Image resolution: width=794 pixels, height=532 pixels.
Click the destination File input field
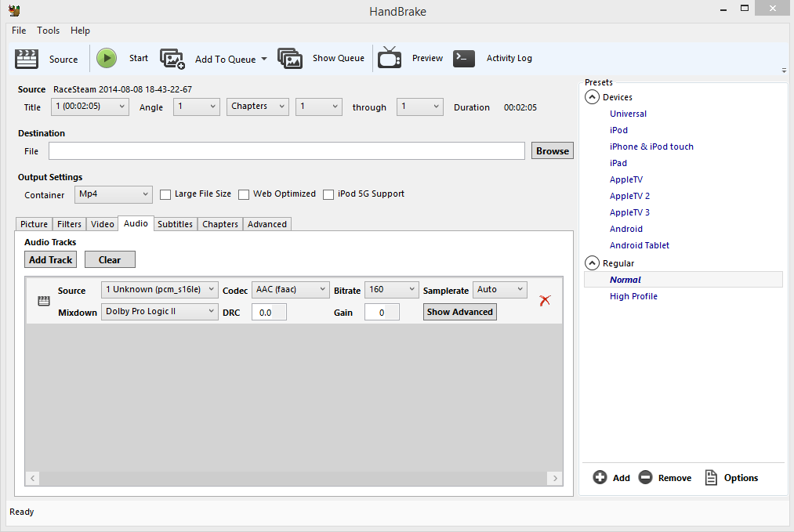pos(287,151)
